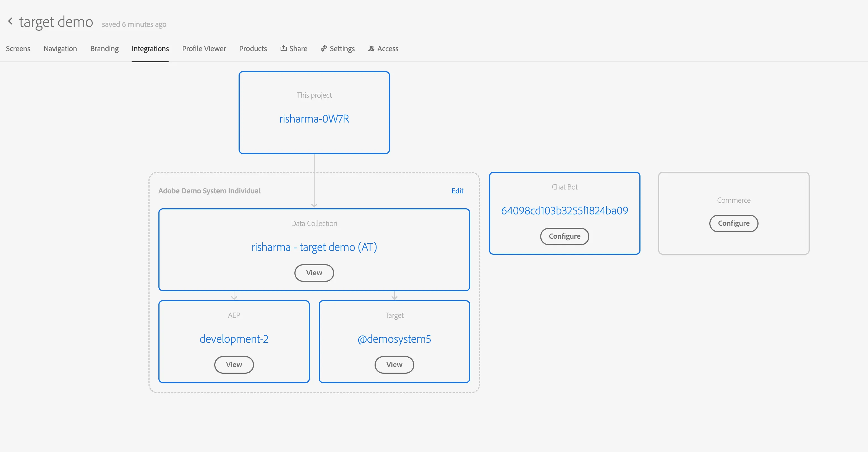The height and width of the screenshot is (452, 868).
Task: Open the Screens tab
Action: point(18,48)
